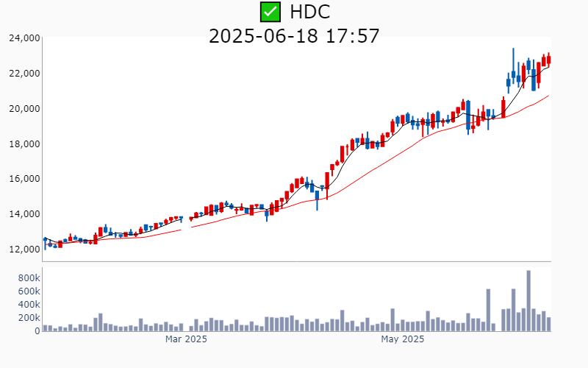
Task: Click the 200k volume axis label
Action: pos(29,318)
